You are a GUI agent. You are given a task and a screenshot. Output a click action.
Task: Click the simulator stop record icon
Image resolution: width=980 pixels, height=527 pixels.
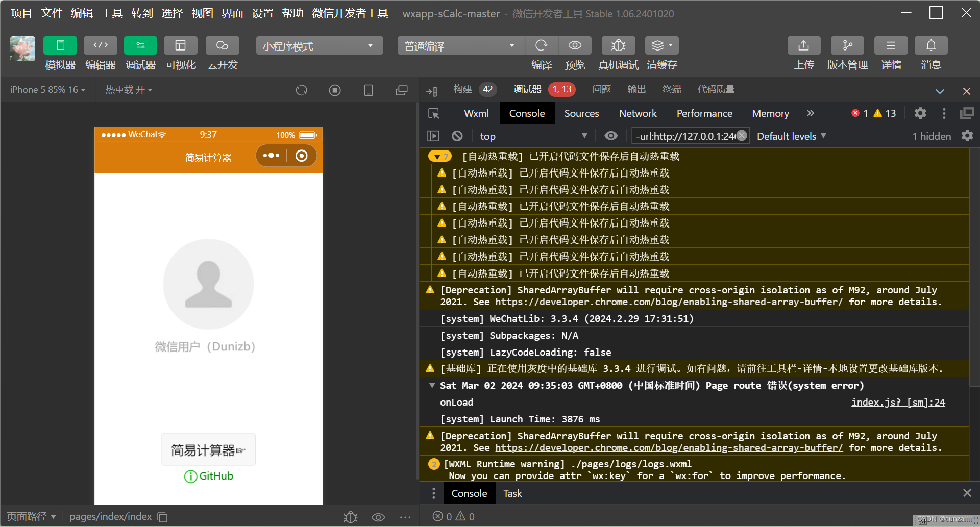(x=335, y=90)
